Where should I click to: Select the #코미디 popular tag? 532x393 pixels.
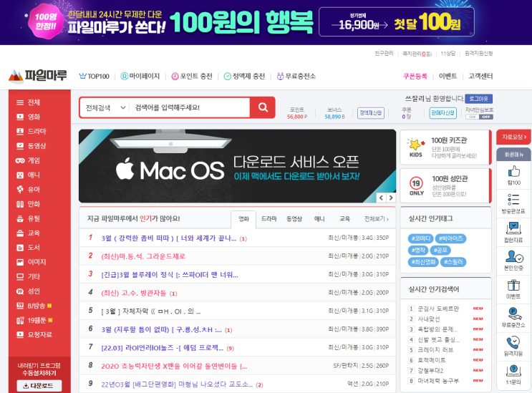(x=420, y=238)
